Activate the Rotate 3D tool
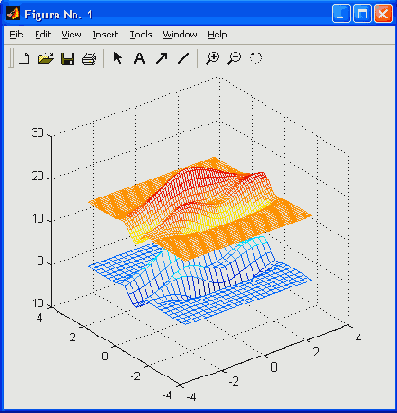 pos(256,58)
